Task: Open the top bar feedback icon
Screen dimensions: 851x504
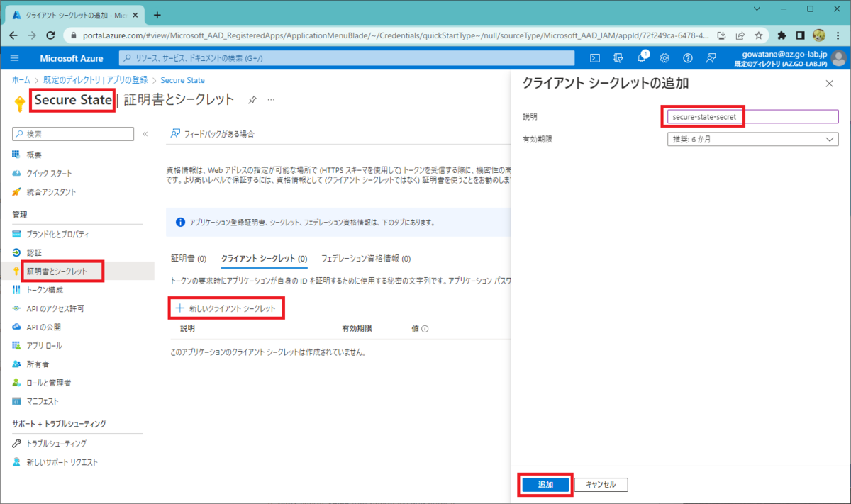Action: click(x=711, y=58)
